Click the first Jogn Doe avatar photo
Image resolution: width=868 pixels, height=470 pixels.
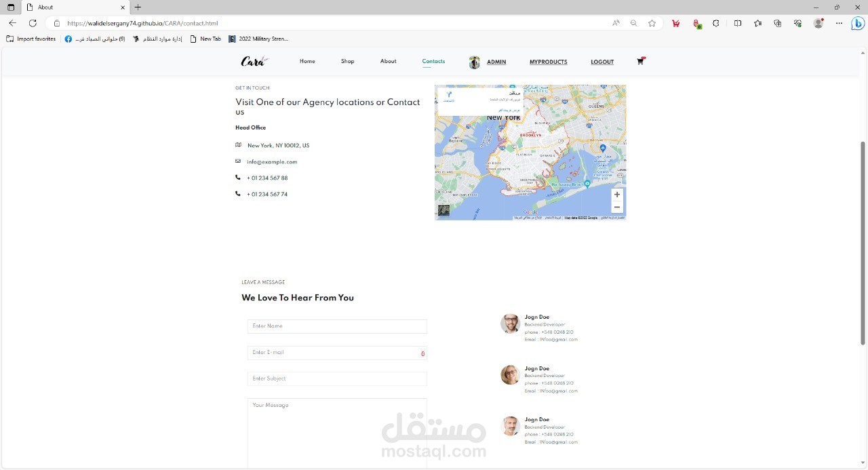[510, 324]
